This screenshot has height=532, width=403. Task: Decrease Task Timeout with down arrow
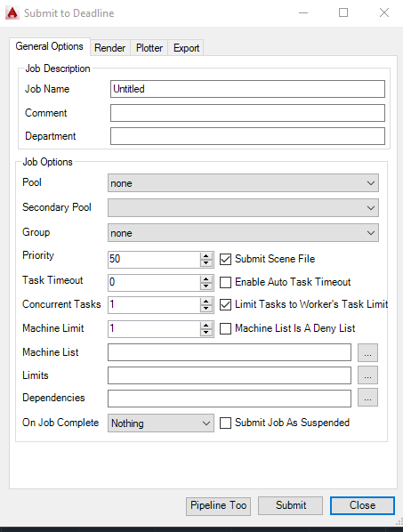coord(206,286)
